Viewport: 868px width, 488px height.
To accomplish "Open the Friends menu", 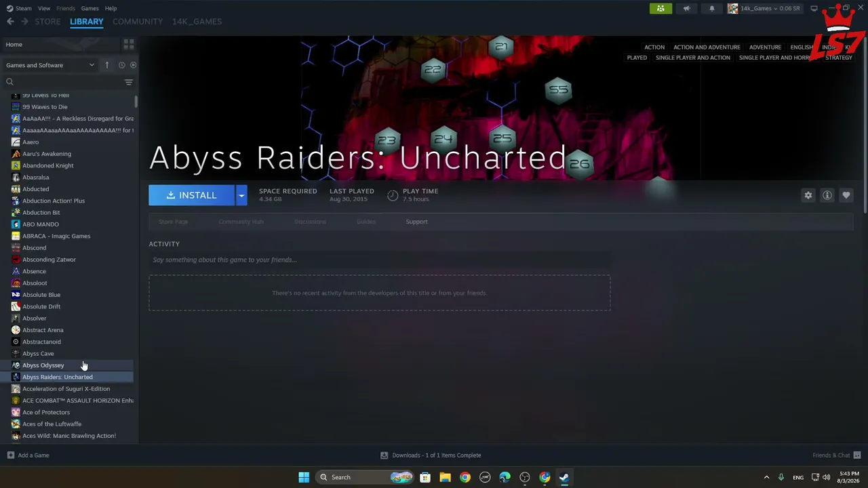I will 66,8.
